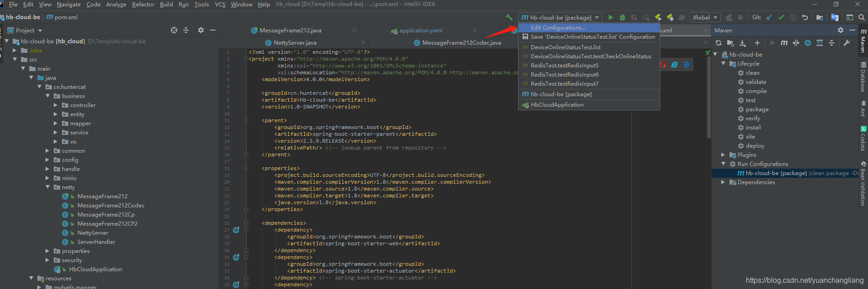
Task: Open the Ant side tool window
Action: coord(863,108)
